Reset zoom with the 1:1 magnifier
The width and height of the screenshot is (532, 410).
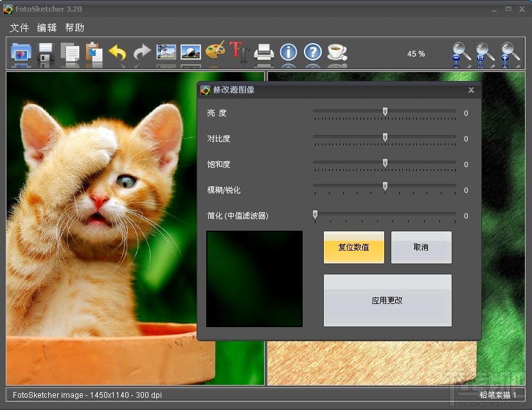485,52
